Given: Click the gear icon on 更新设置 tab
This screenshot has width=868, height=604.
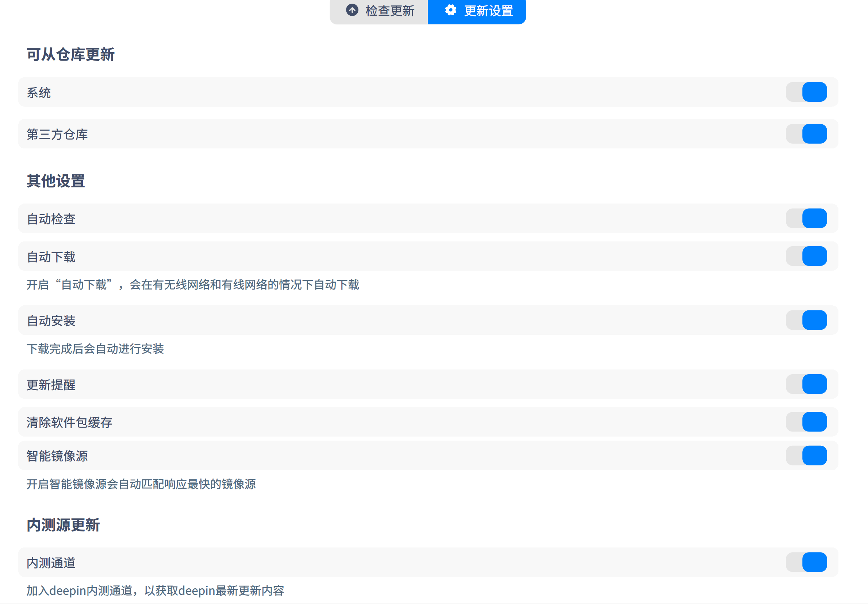Looking at the screenshot, I should tap(451, 11).
